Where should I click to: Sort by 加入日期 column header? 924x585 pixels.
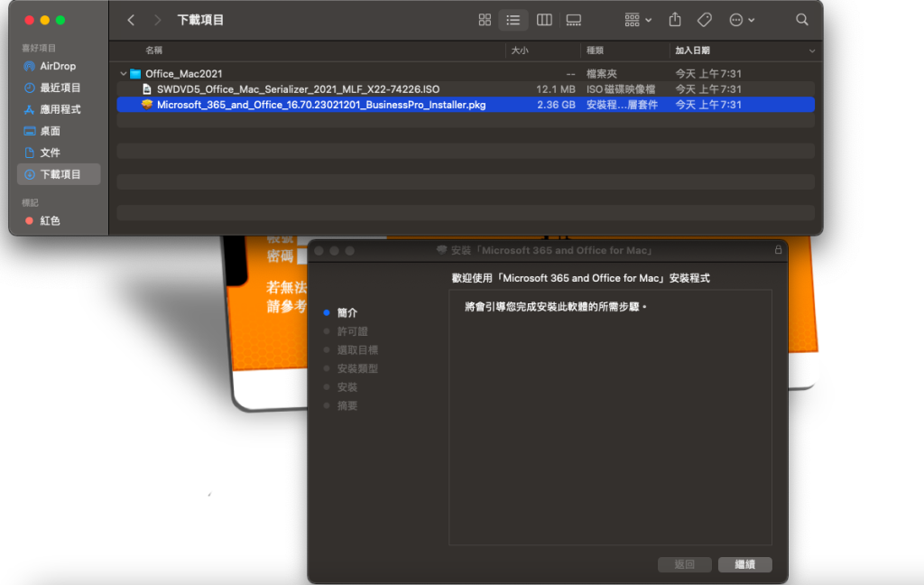(x=692, y=51)
